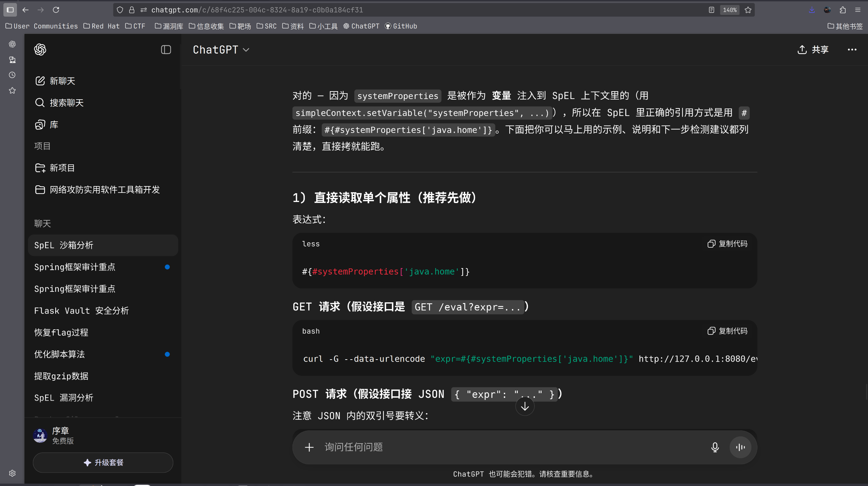Copy code from the less code block

point(727,244)
